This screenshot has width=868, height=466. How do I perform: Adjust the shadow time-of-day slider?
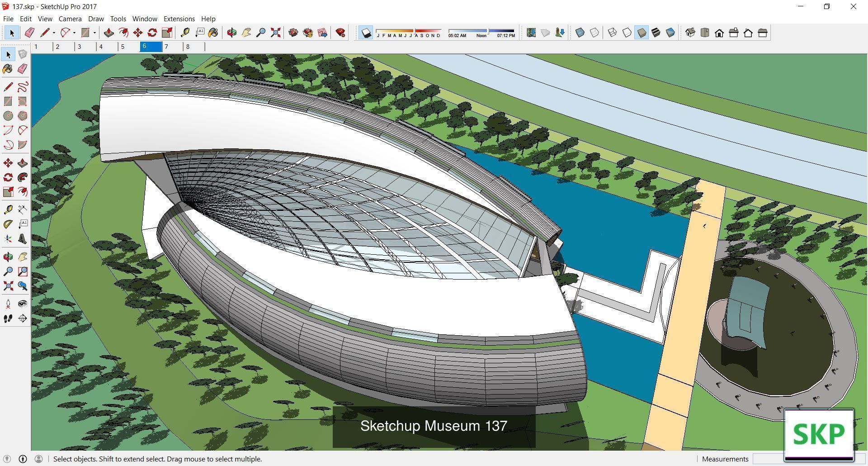(x=481, y=33)
